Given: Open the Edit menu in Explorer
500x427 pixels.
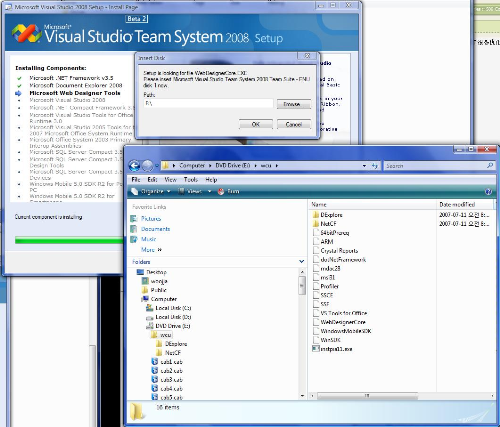Looking at the screenshot, I should point(152,180).
